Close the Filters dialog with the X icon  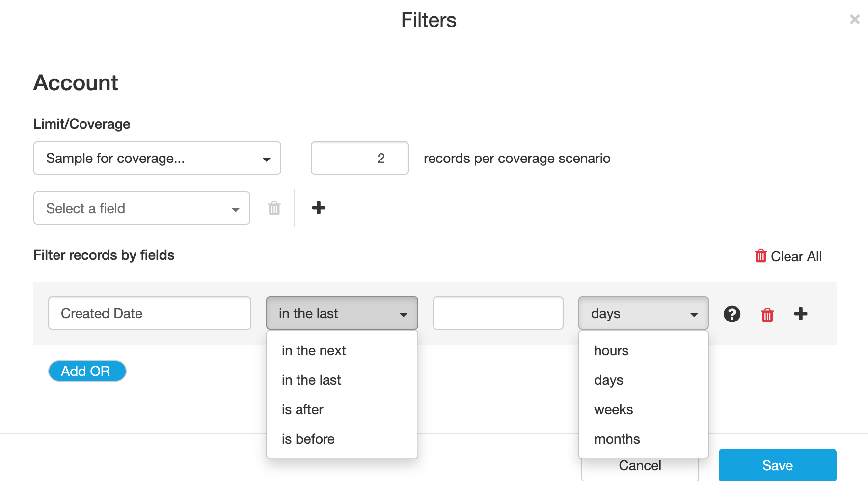tap(855, 19)
